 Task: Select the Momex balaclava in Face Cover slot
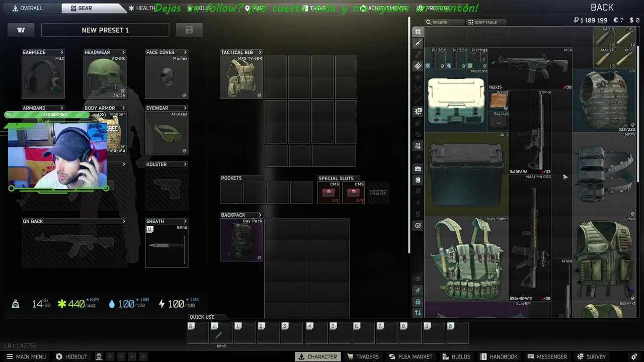click(167, 77)
